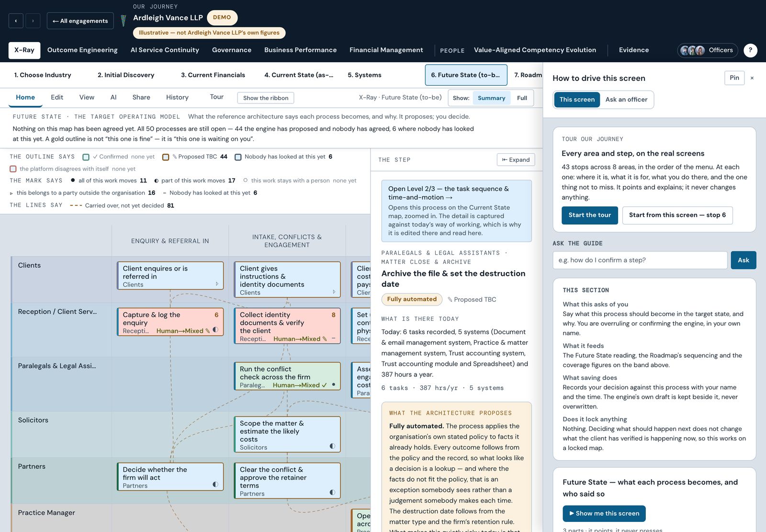Click Start from this screen stop 6
The width and height of the screenshot is (766, 532).
[x=677, y=215]
